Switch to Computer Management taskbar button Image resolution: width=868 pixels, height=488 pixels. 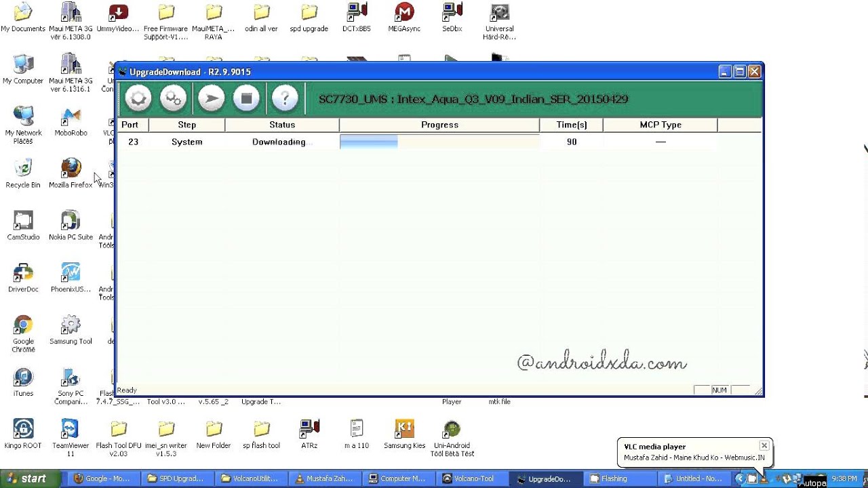398,479
